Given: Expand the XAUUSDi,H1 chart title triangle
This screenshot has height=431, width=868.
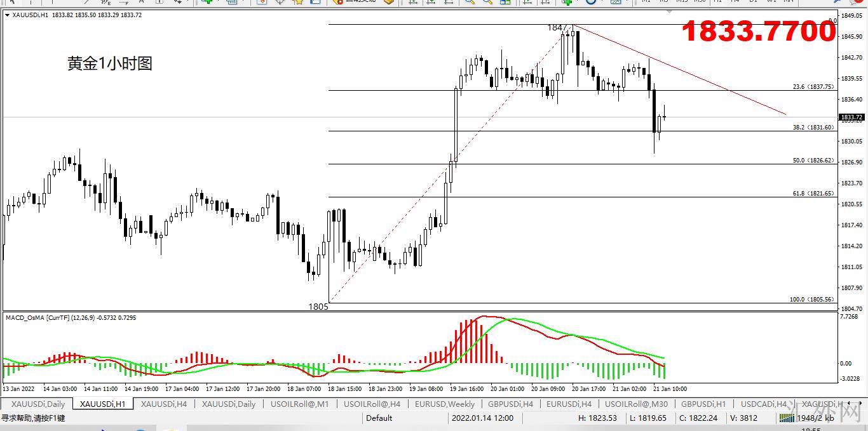Looking at the screenshot, I should [x=7, y=15].
